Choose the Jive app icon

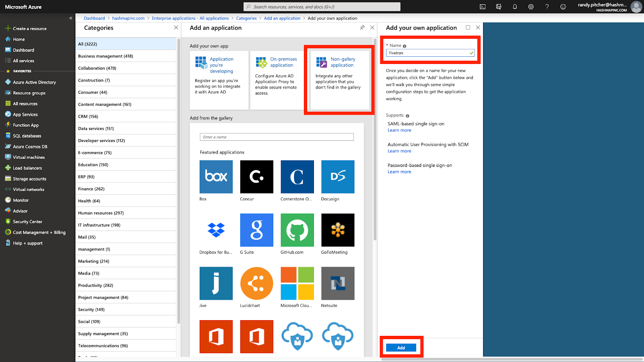216,284
